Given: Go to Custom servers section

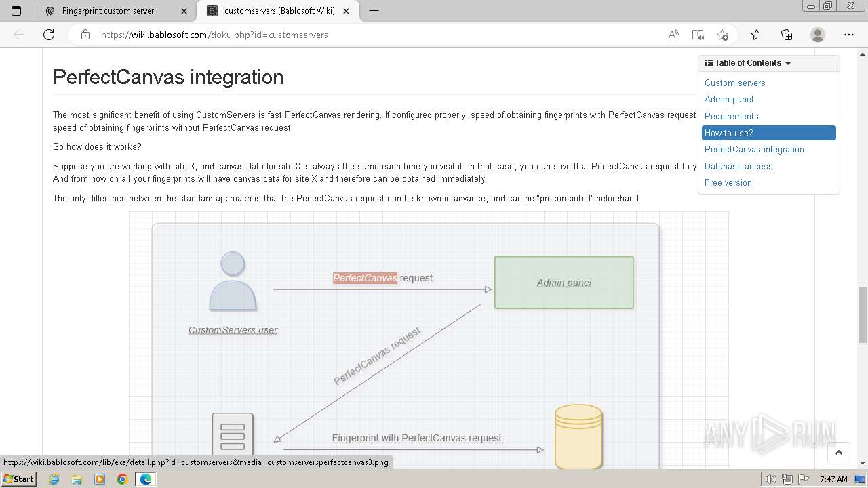Looking at the screenshot, I should [734, 83].
